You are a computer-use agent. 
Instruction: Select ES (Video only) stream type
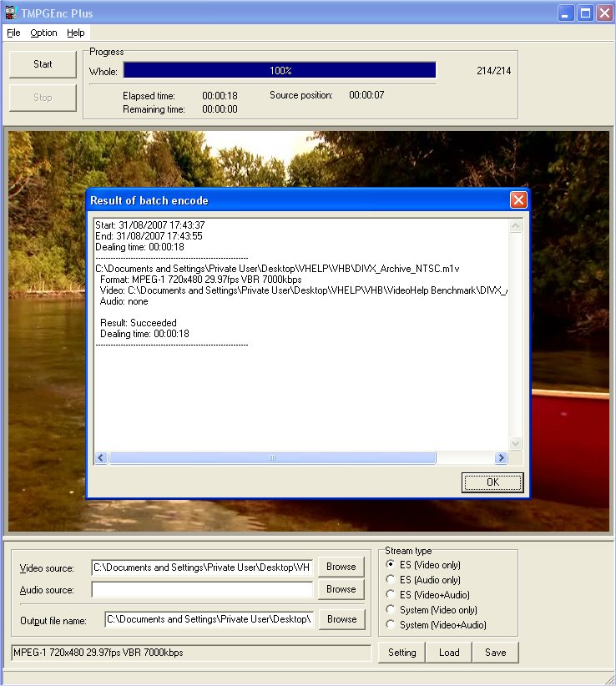[x=423, y=565]
